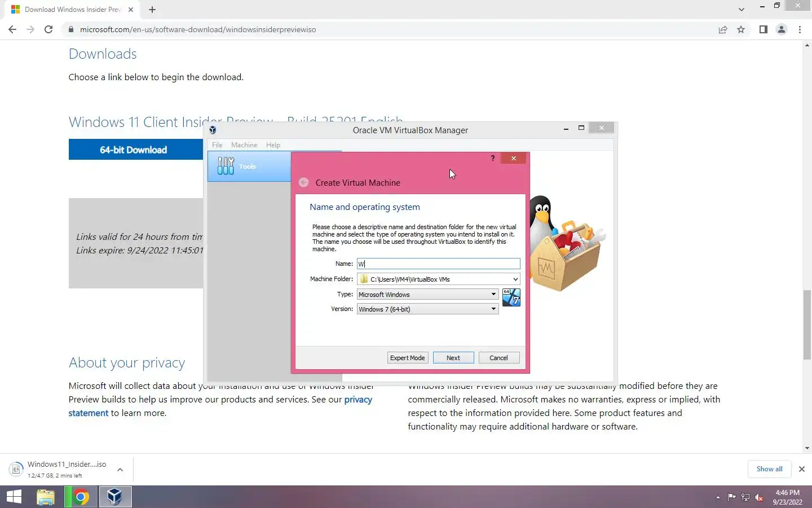This screenshot has width=812, height=508.
Task: Click the Chrome forward arrow
Action: (30, 29)
